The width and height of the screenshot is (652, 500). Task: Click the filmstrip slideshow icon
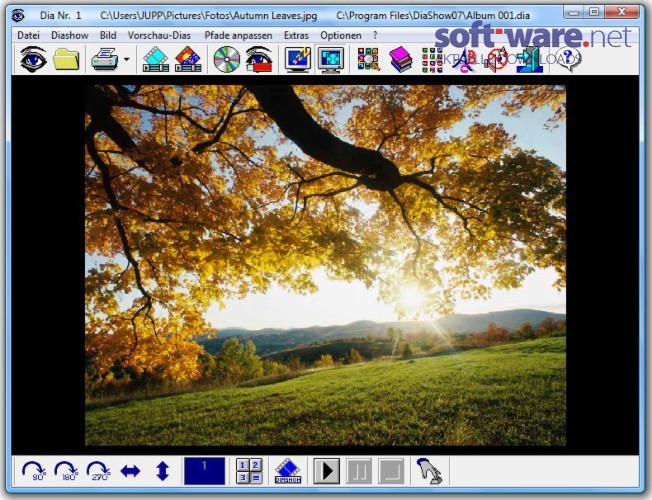[x=156, y=59]
